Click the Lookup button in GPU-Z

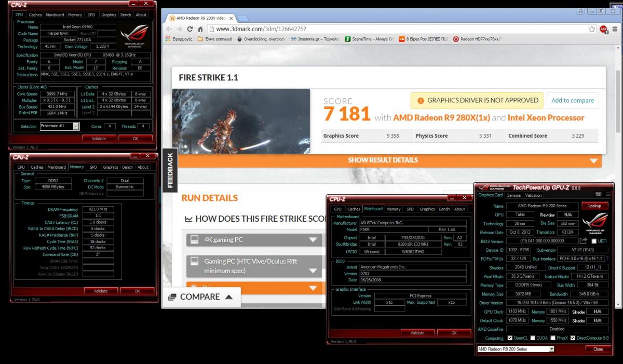coord(594,206)
